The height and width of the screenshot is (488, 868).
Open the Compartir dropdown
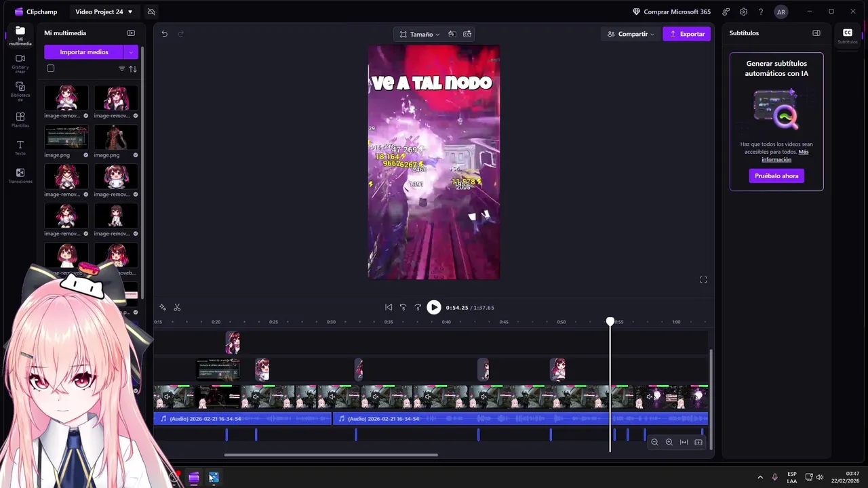(x=631, y=34)
